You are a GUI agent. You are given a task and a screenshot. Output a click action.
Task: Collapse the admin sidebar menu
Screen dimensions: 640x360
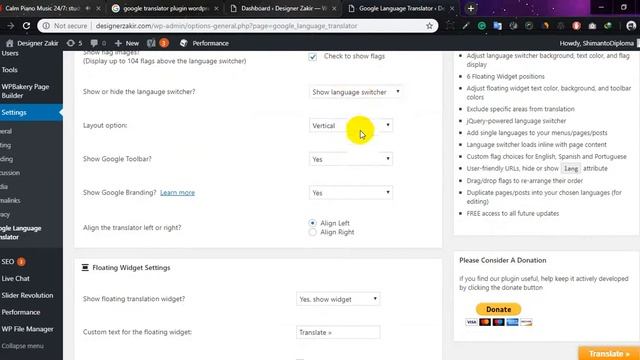[x=22, y=346]
